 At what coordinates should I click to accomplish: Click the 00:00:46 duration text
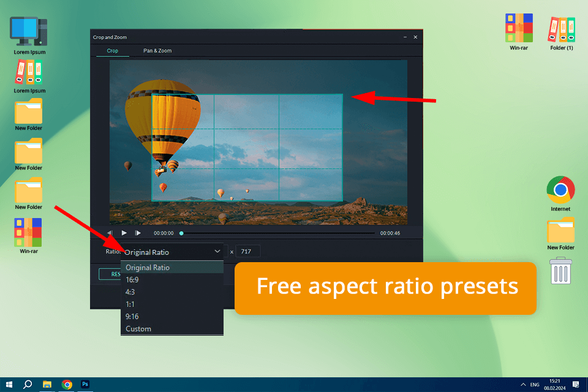(x=390, y=233)
